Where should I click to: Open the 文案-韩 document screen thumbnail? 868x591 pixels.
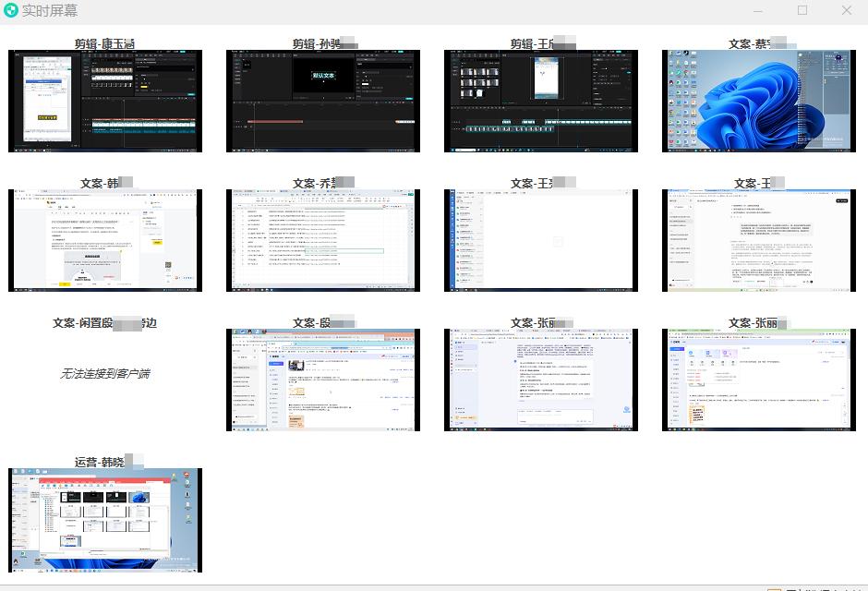(105, 240)
